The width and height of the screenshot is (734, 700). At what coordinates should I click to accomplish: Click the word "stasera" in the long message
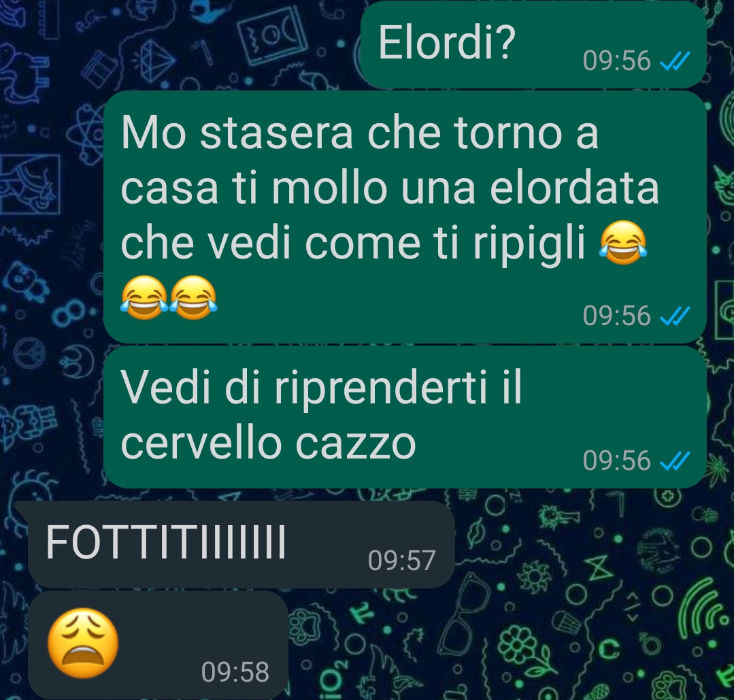(276, 134)
